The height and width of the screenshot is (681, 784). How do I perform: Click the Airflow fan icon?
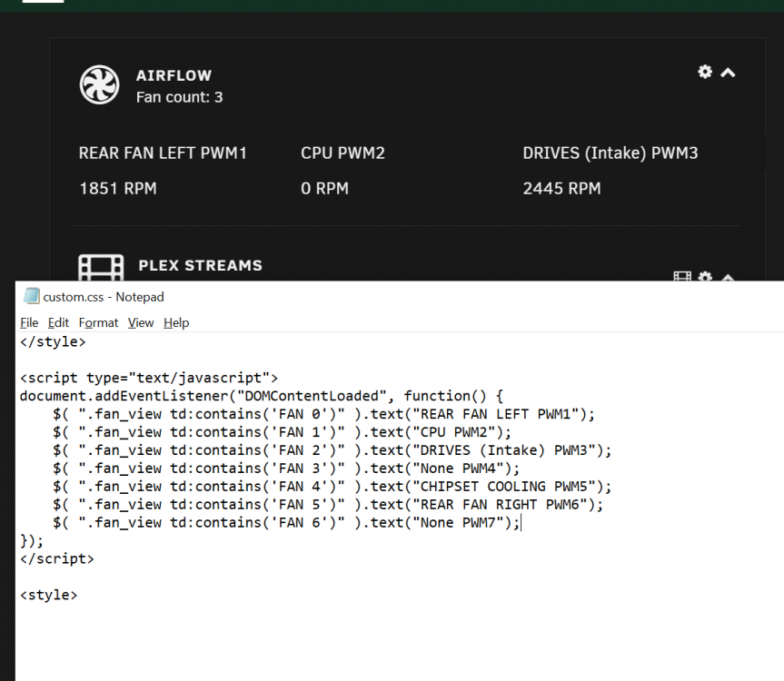tap(100, 84)
